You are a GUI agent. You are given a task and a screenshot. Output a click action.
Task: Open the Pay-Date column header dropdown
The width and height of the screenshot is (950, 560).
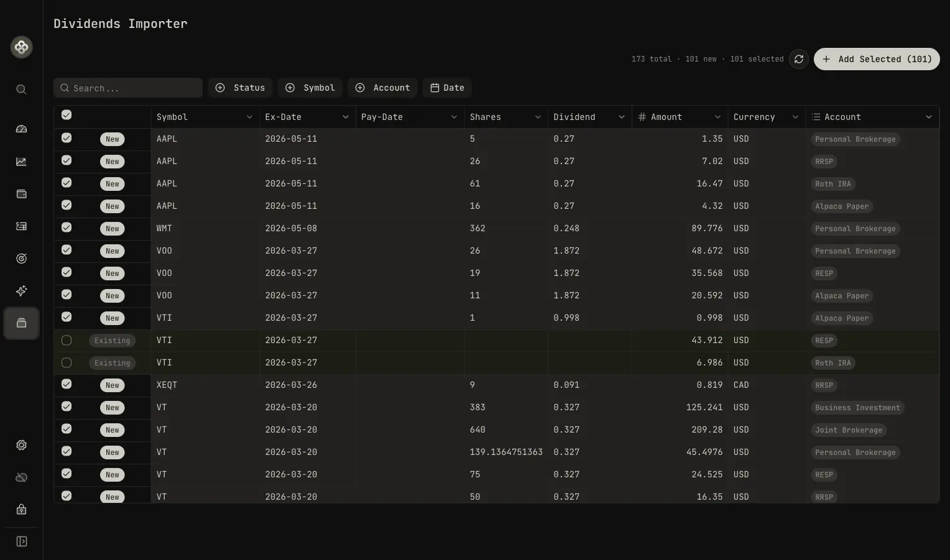coord(454,117)
